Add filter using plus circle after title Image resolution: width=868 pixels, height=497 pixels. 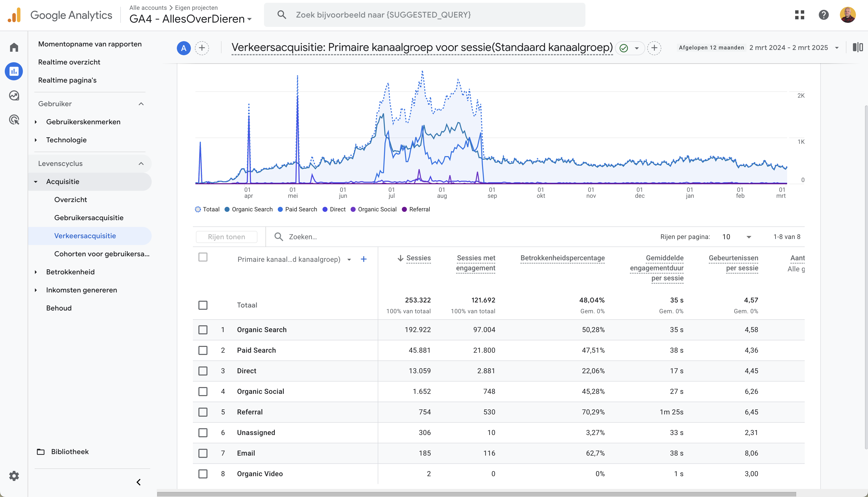[654, 48]
